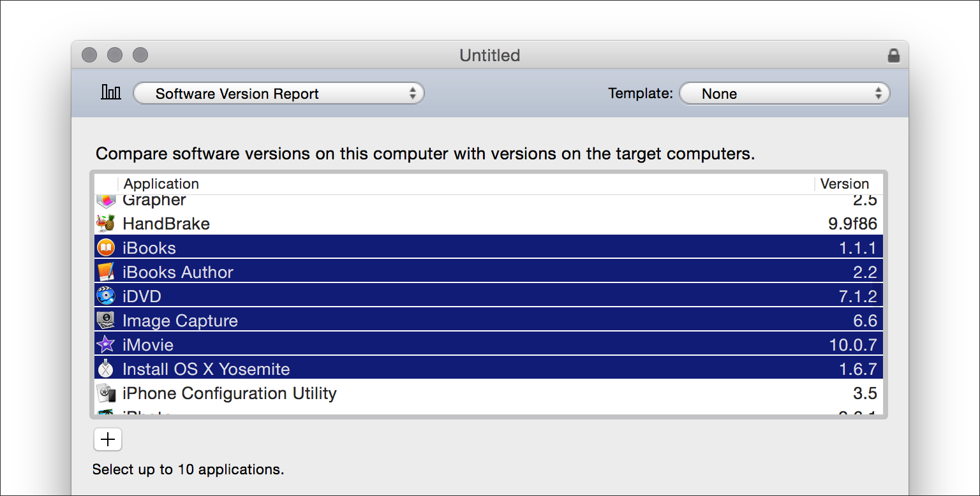The image size is (980, 496).
Task: Click version 10.0.7 for iMovie
Action: (853, 345)
